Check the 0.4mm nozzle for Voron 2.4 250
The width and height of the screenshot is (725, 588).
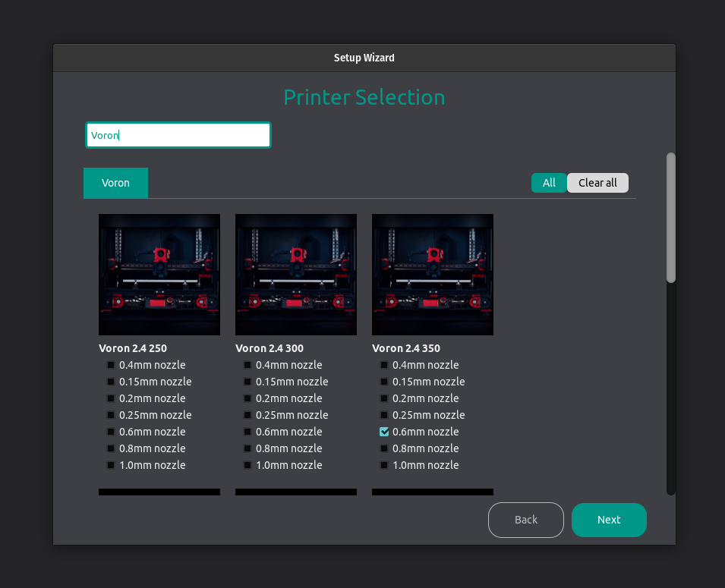point(111,365)
